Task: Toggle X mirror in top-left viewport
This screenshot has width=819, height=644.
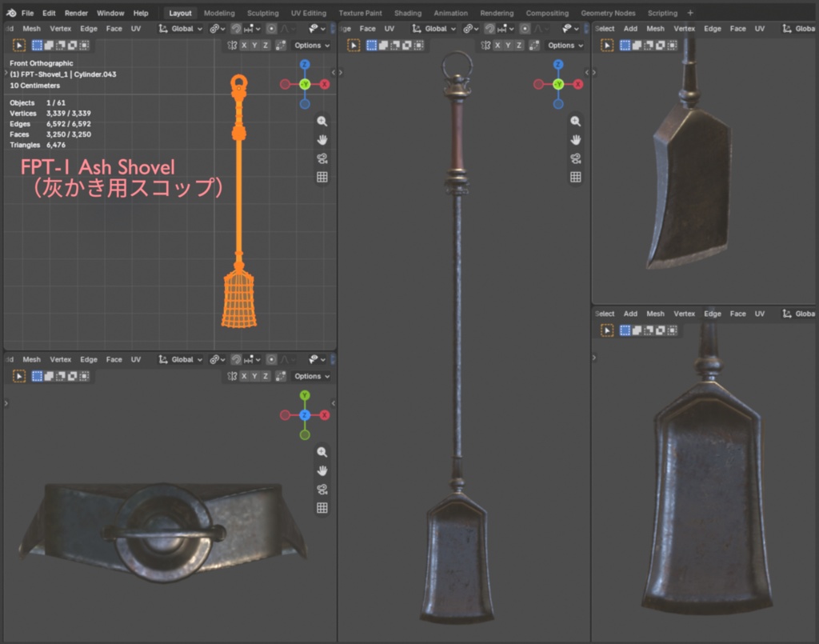Action: point(244,46)
